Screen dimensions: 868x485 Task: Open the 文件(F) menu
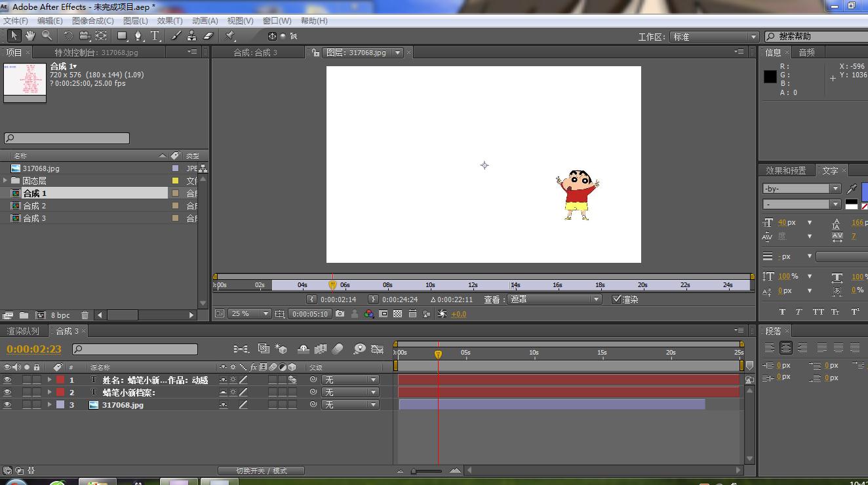(16, 20)
